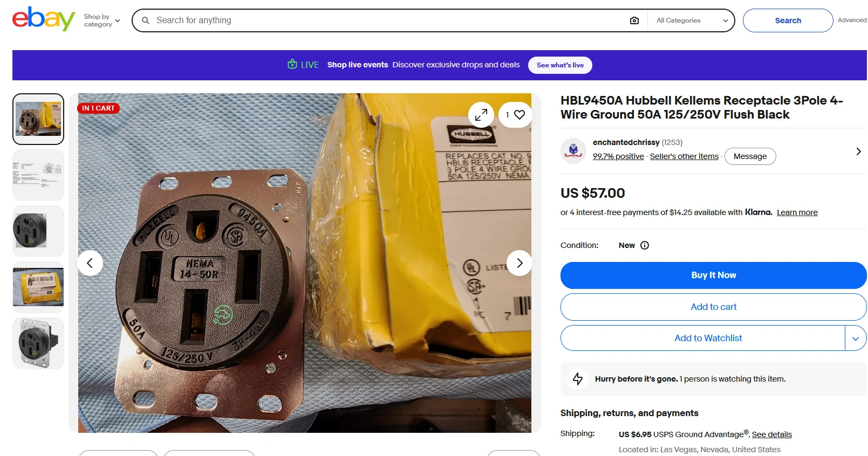Select the fifth thumbnail of receptacle side view
Viewport: 868px width, 456px height.
[x=38, y=343]
